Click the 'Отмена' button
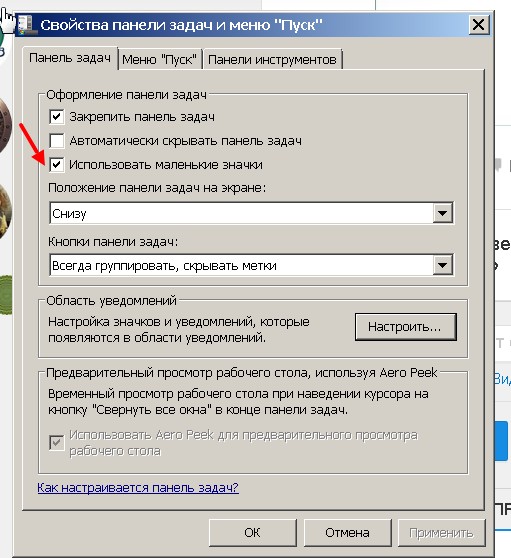This screenshot has width=511, height=558. point(347,533)
